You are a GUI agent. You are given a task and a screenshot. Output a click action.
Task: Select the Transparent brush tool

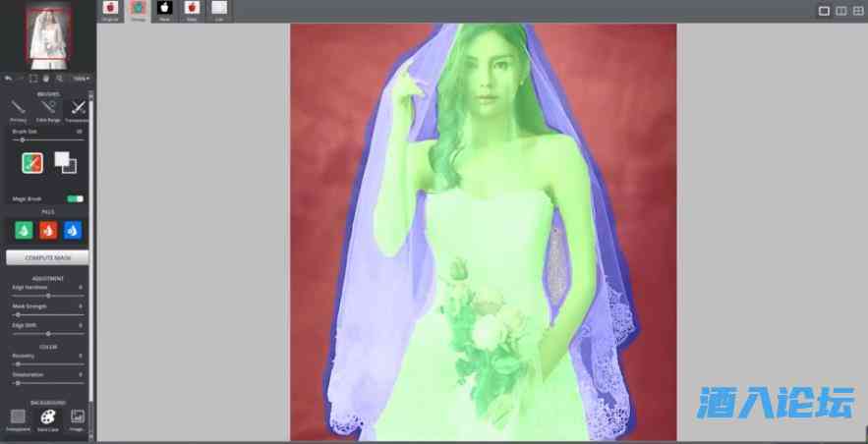pyautogui.click(x=78, y=108)
